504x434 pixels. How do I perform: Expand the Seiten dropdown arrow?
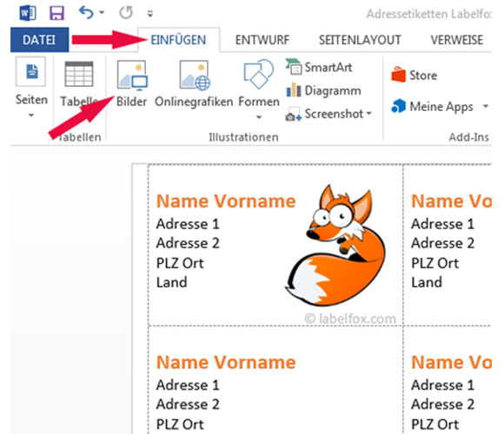[31, 115]
